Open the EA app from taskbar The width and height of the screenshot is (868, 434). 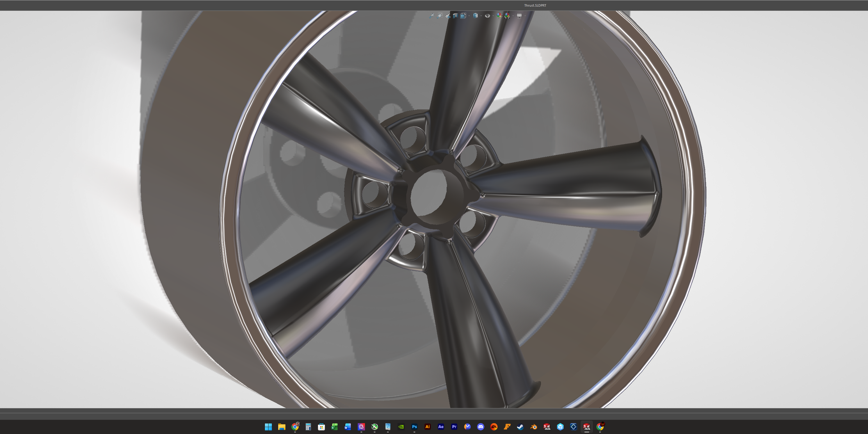coord(494,427)
